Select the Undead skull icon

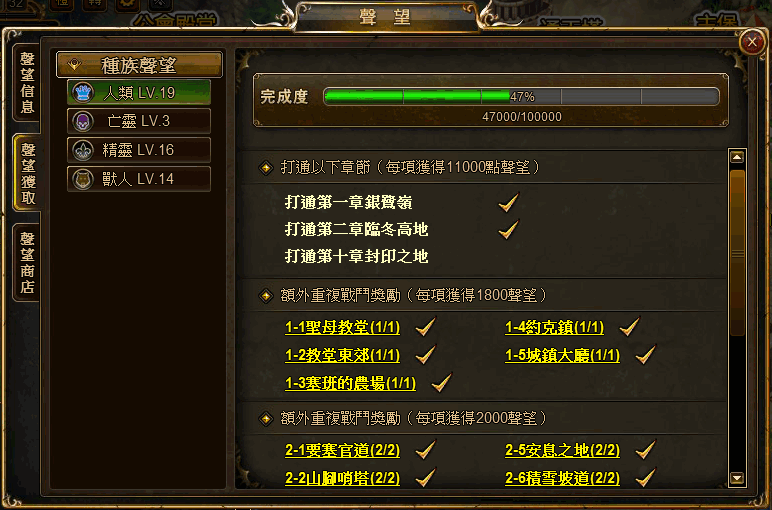83,121
